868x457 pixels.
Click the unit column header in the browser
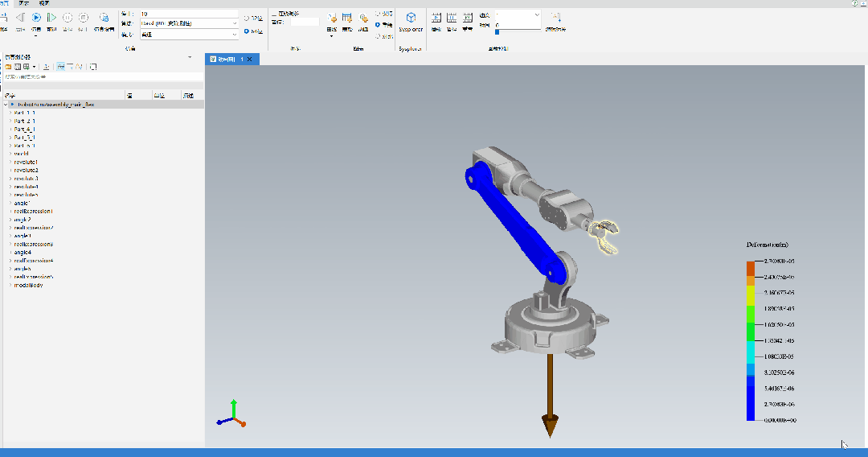pos(166,96)
